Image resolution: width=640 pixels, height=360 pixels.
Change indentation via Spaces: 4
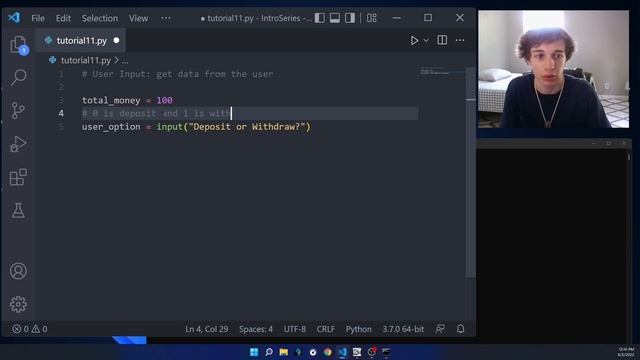pos(256,329)
